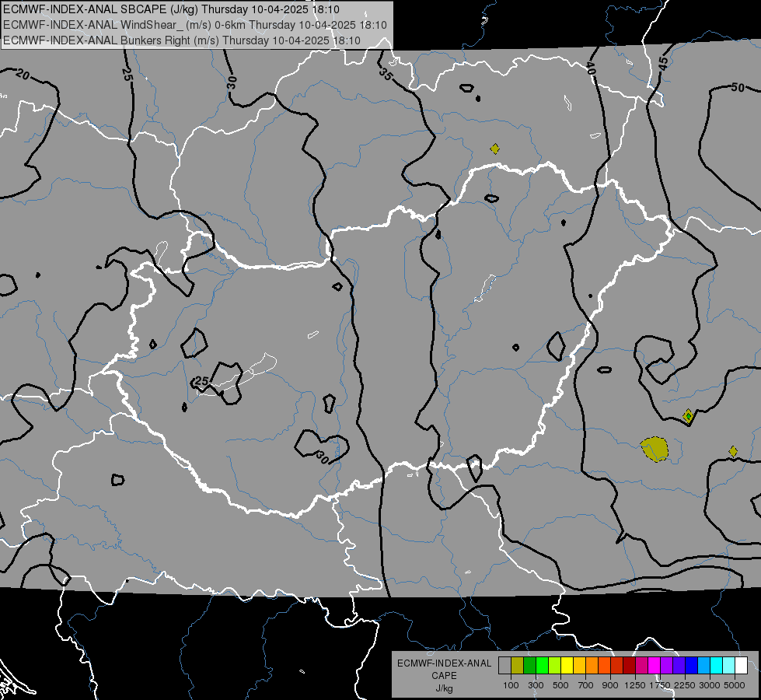
Task: Click the legend value 900
Action: click(610, 685)
